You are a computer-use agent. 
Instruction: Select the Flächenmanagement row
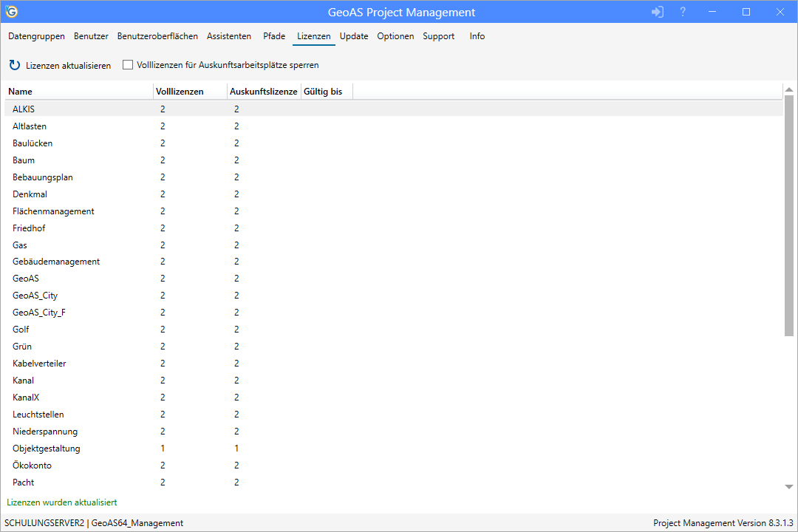pyautogui.click(x=394, y=211)
